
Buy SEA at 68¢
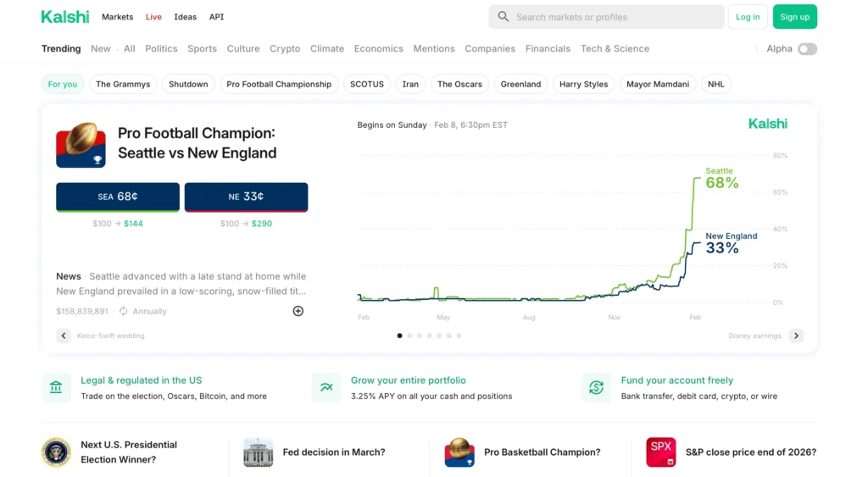click(x=118, y=197)
